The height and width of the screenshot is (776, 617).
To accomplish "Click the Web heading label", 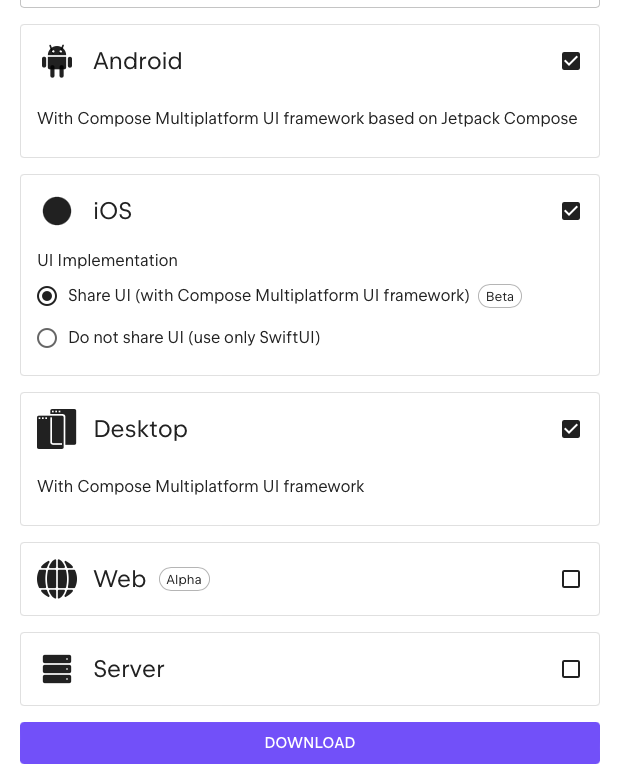I will tap(120, 579).
